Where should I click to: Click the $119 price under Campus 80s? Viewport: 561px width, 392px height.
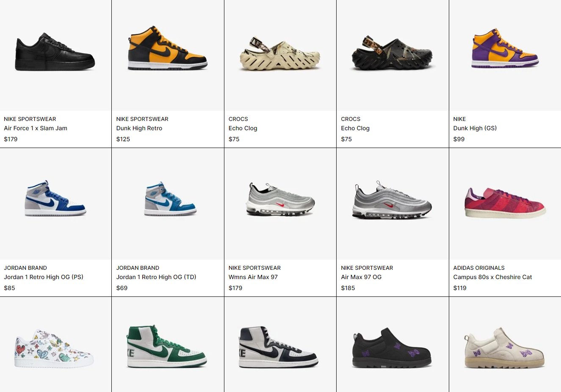[x=460, y=288]
